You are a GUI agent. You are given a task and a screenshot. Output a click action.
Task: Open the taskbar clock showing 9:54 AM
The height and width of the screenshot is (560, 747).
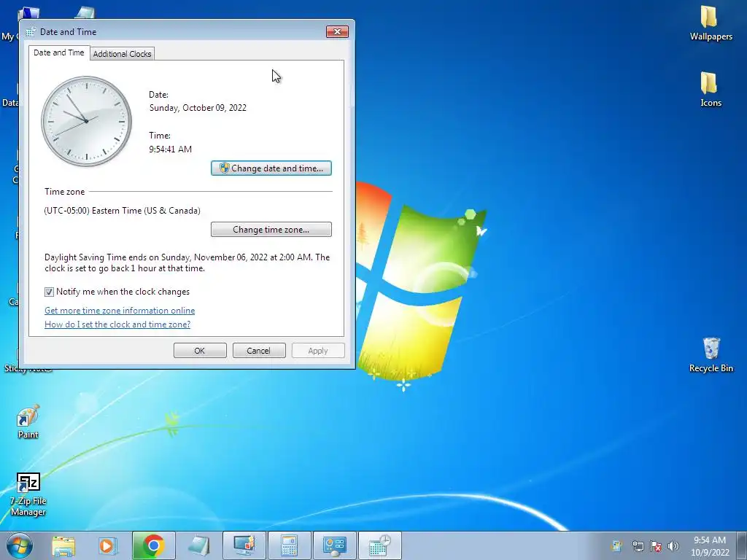point(710,546)
